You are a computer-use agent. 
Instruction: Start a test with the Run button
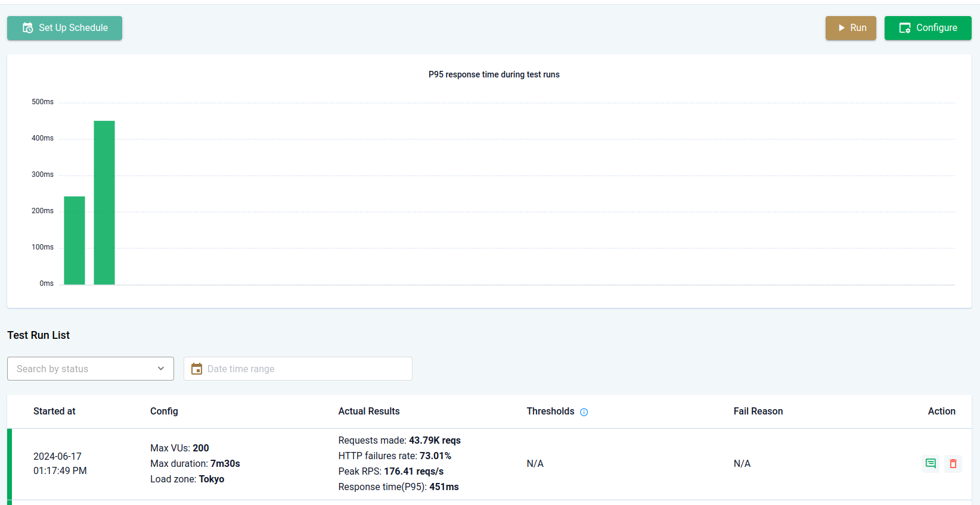pyautogui.click(x=851, y=28)
